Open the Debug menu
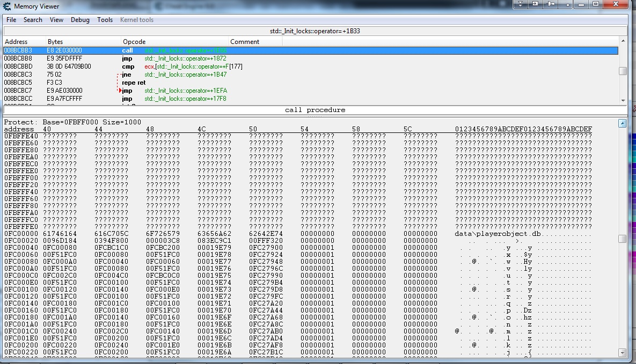636x364 pixels. tap(81, 20)
